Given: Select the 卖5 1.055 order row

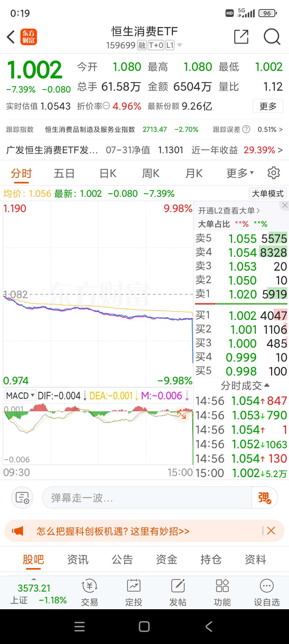Looking at the screenshot, I should 241,239.
